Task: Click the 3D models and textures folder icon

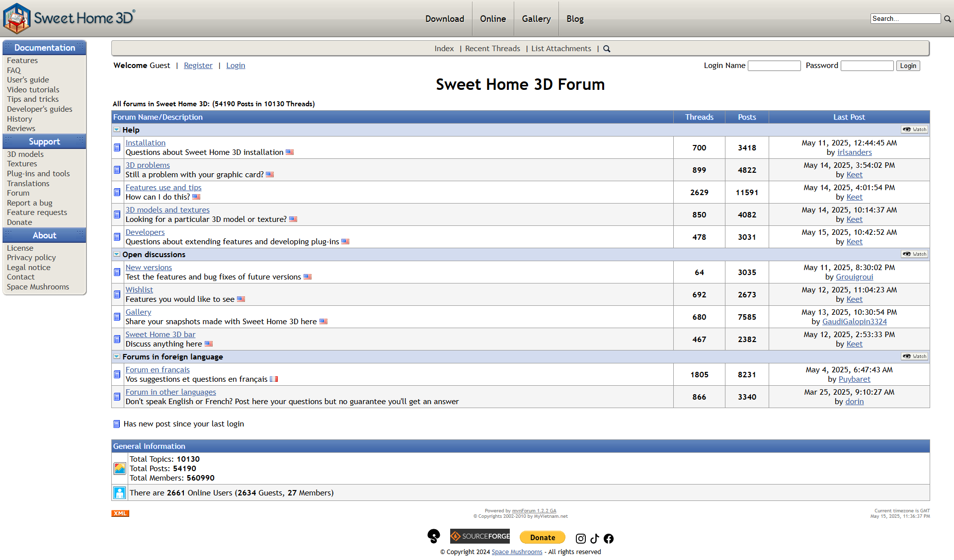Action: (x=117, y=215)
